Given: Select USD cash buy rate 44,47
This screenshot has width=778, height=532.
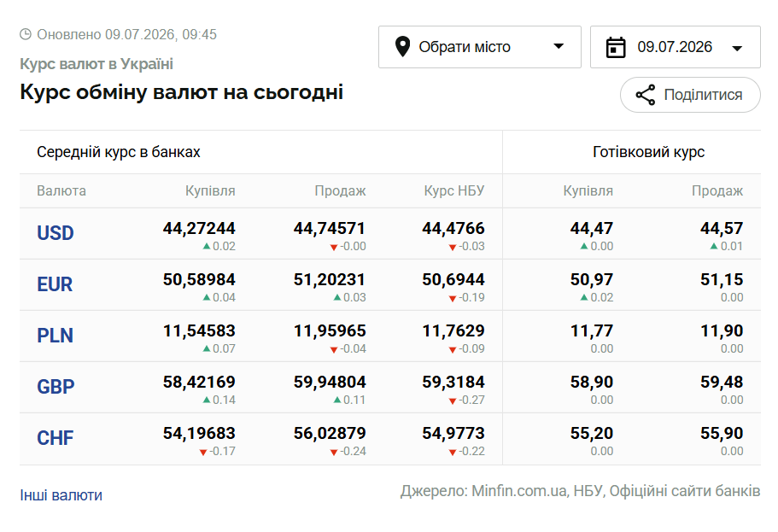Looking at the screenshot, I should point(592,228).
